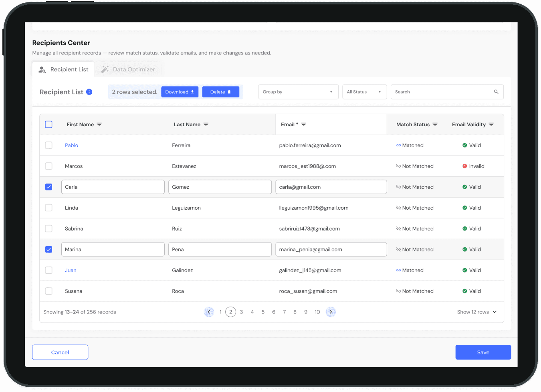Click the Email Validity filter icon

point(491,125)
